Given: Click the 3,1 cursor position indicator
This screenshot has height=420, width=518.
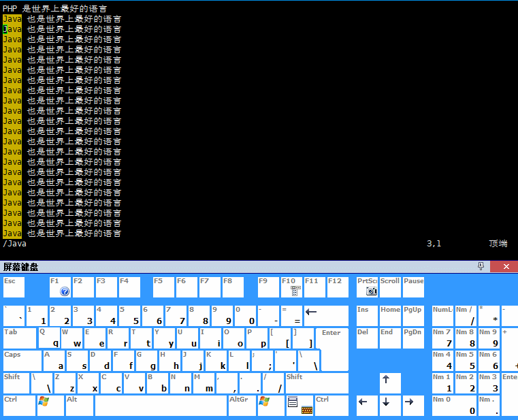Looking at the screenshot, I should coord(434,244).
